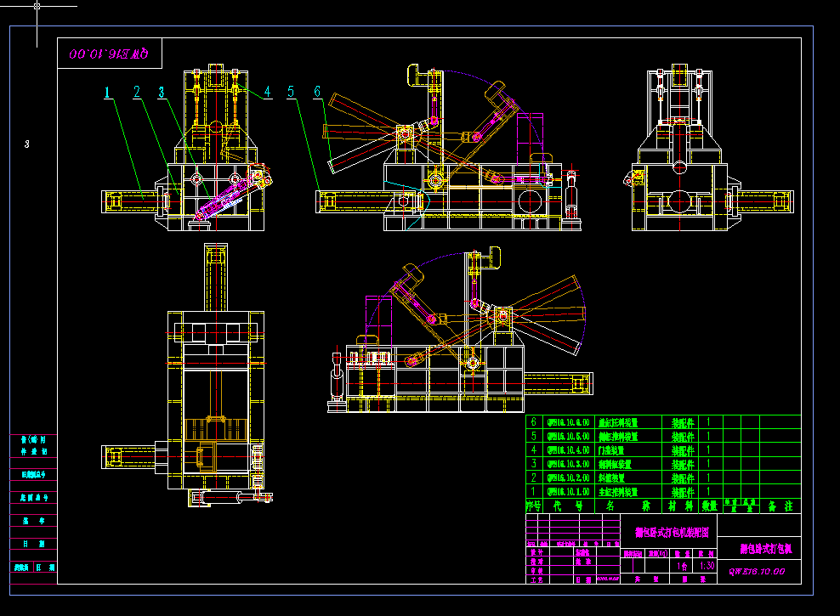840x616 pixels.
Task: Select parts list code QWE16.10.6.00
Action: [569, 422]
